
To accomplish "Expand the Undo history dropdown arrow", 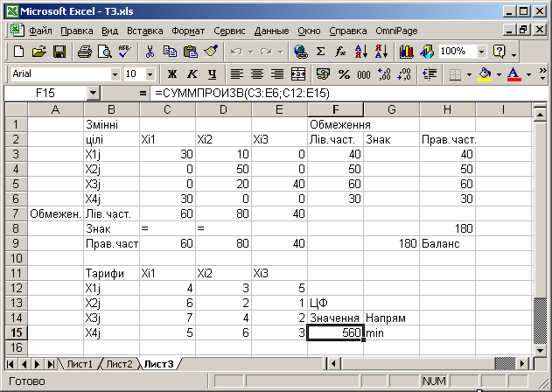I will (251, 52).
